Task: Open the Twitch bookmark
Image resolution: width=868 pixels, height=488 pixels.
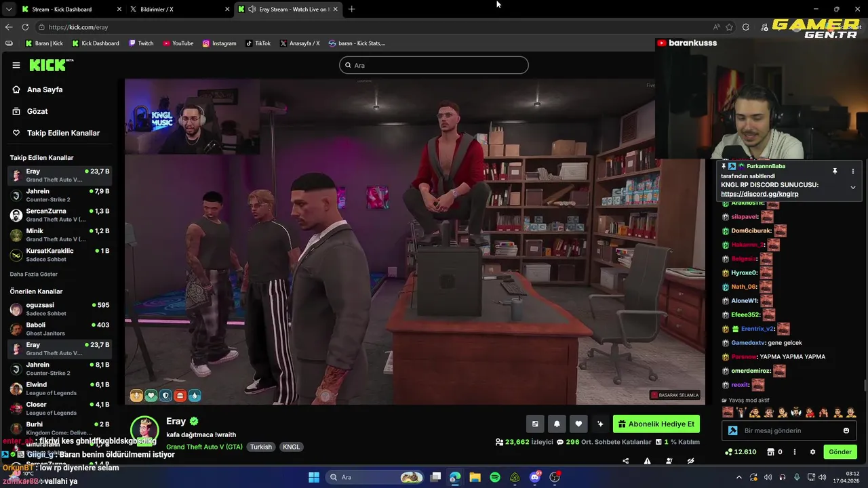Action: [x=141, y=43]
